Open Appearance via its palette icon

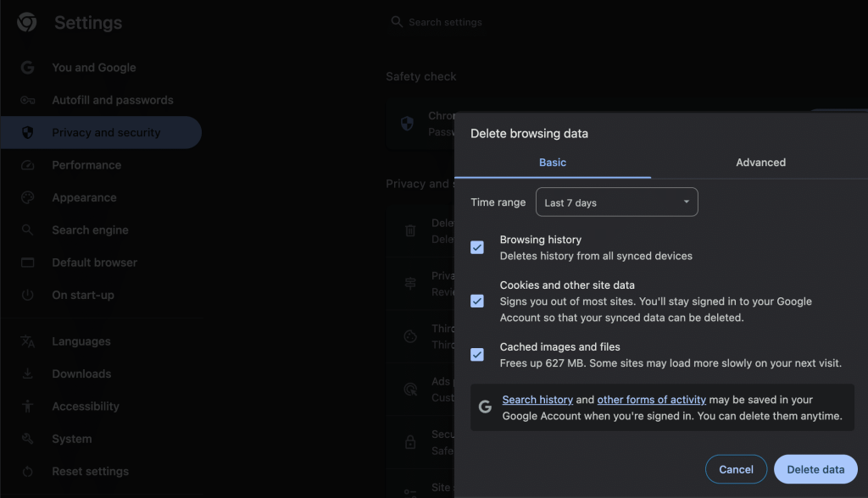[x=28, y=197]
